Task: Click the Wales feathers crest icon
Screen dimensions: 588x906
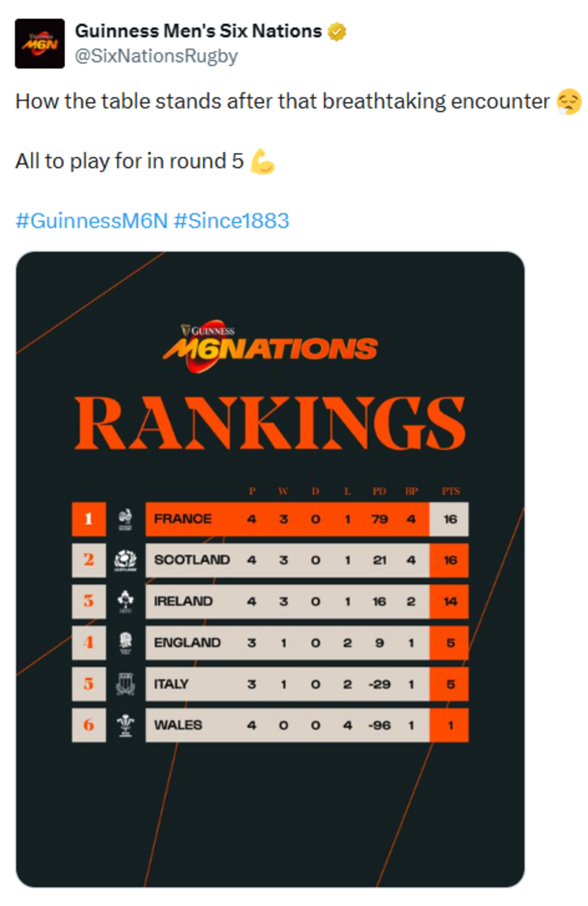Action: coord(125,725)
